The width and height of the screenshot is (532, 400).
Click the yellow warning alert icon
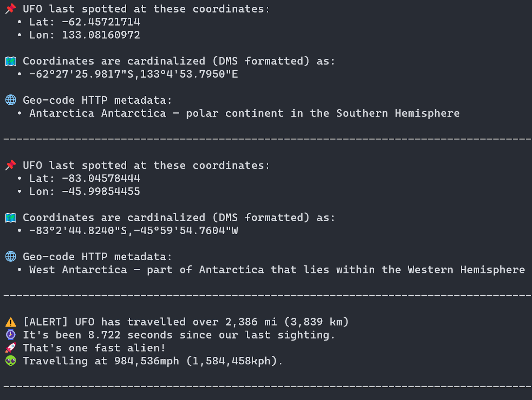coord(11,322)
